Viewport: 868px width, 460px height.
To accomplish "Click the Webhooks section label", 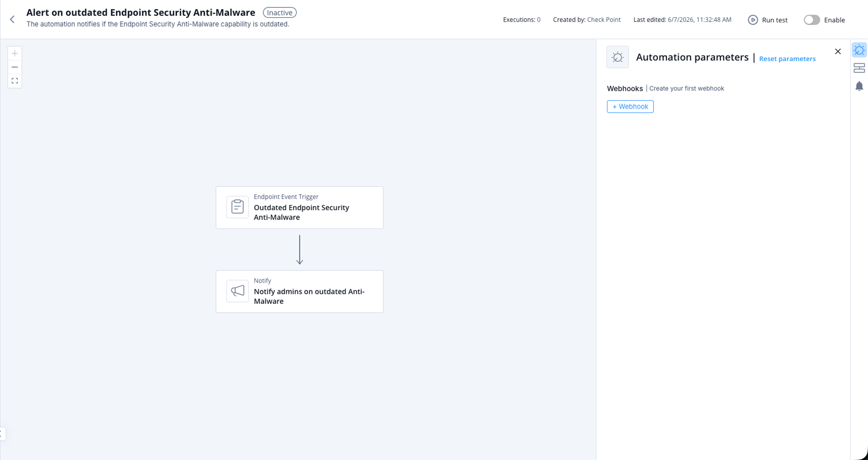I will pos(624,88).
